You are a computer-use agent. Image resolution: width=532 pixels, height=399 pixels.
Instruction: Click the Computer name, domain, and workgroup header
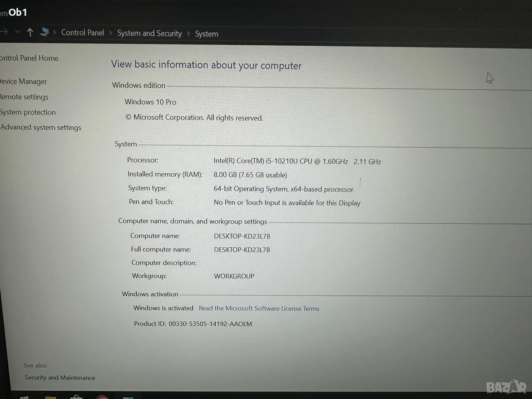[193, 221]
